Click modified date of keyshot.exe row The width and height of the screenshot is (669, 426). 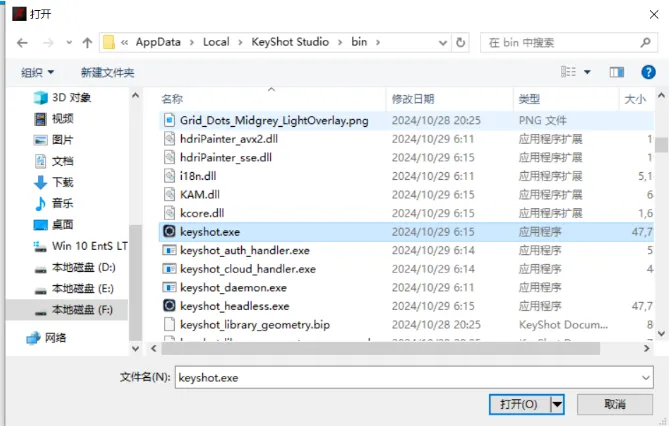tap(433, 232)
